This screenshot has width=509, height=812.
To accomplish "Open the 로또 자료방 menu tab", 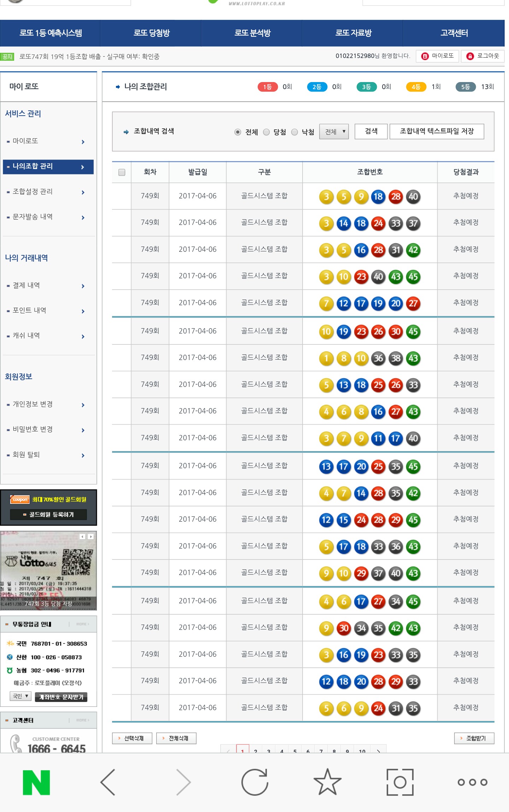I will click(x=353, y=33).
